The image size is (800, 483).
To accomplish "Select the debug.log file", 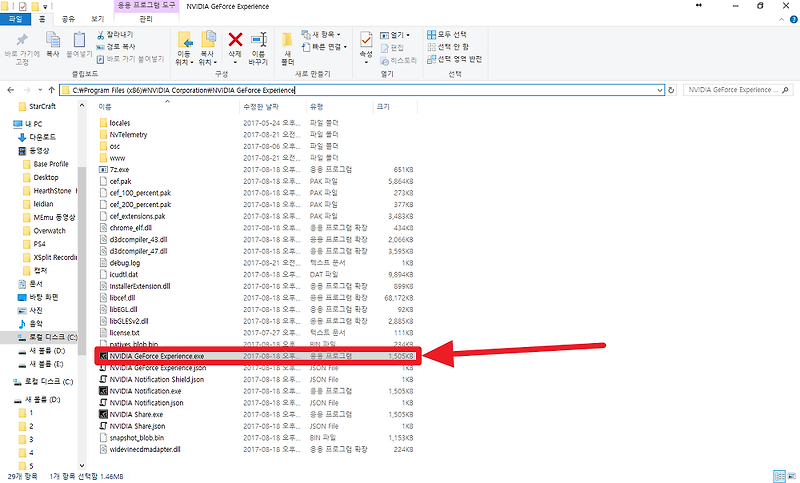I will (x=119, y=263).
